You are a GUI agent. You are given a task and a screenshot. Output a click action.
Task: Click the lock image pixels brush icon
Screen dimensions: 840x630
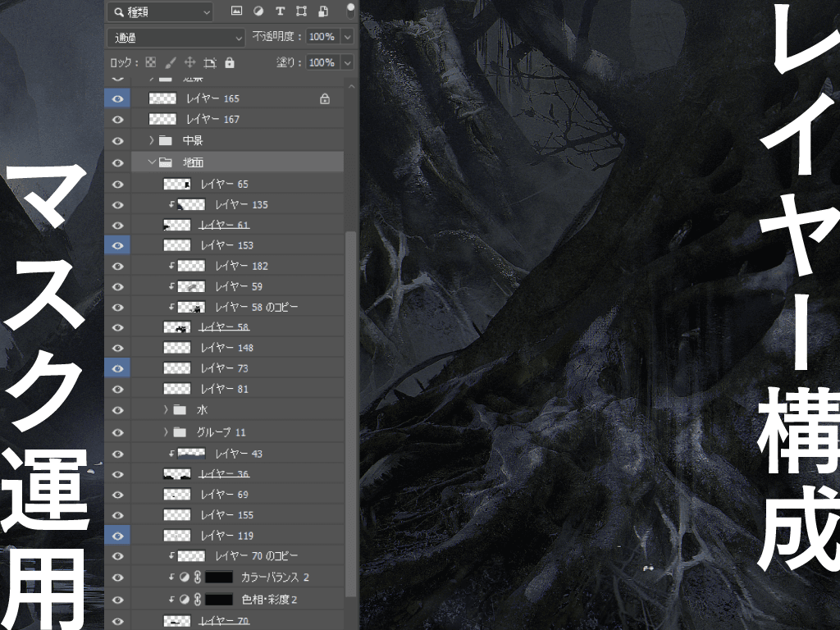coord(171,62)
